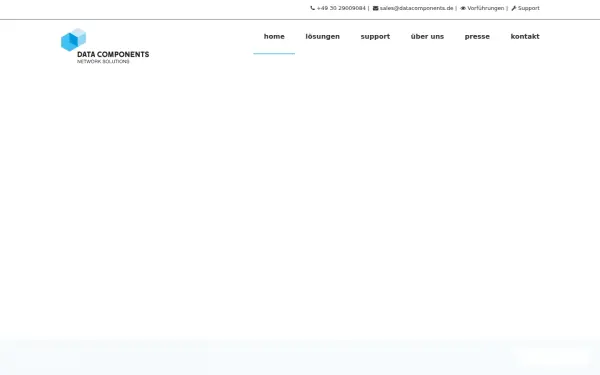
Task: Click the DATA COMPONENTS logo text
Action: pyautogui.click(x=113, y=54)
